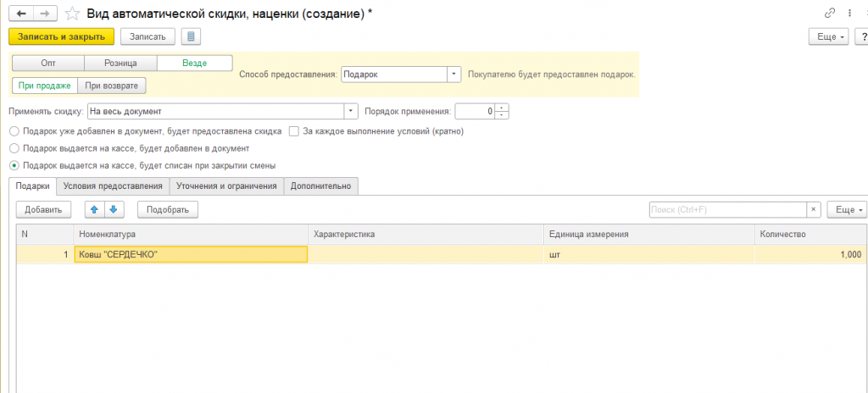Open the top Еще menu
The width and height of the screenshot is (868, 393).
[829, 36]
